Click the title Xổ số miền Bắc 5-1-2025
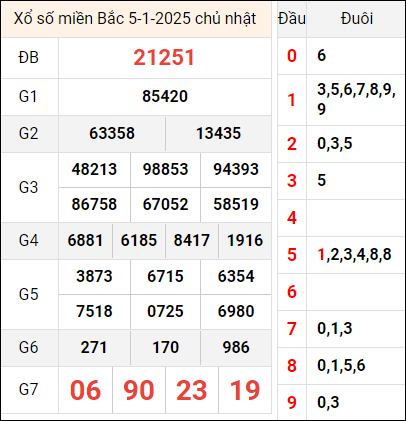 pyautogui.click(x=103, y=19)
